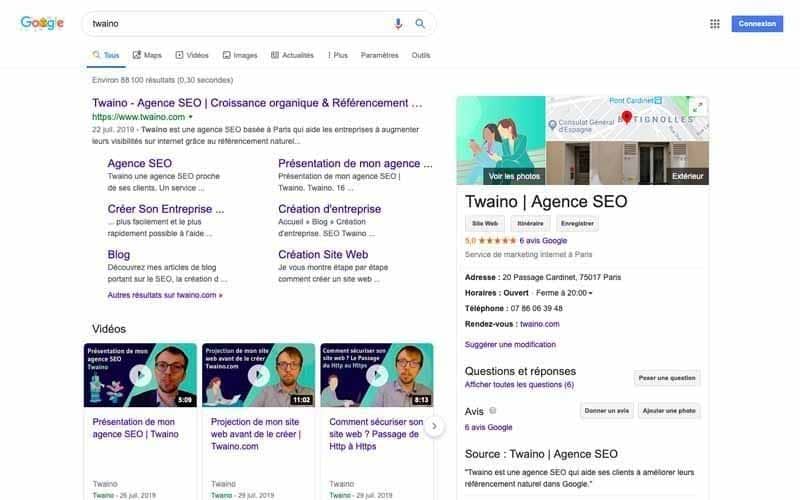The image size is (800, 500).
Task: Play the Présentation de mon agence video
Action: (140, 375)
